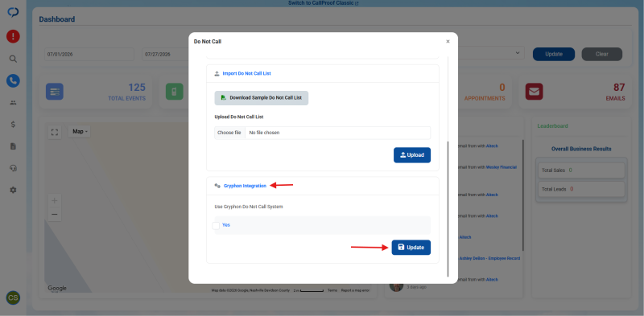This screenshot has height=316, width=644.
Task: Open the contacts people icon
Action: click(x=13, y=103)
